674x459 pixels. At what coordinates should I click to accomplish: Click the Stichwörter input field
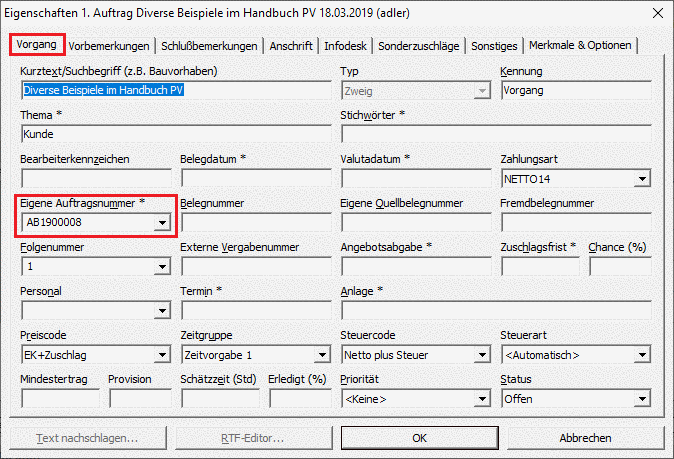[x=496, y=134]
